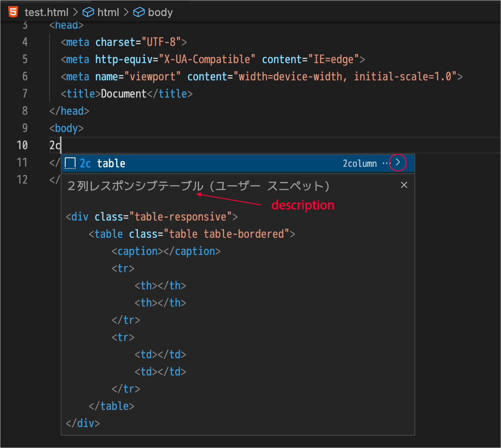
Task: Open the body breadcrumb element picker
Action: pyautogui.click(x=160, y=12)
